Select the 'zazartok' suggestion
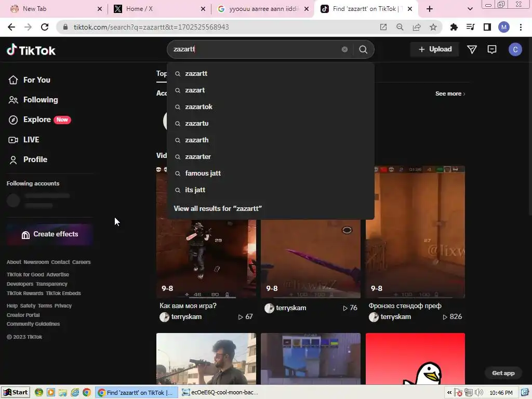532x399 pixels. click(270, 107)
